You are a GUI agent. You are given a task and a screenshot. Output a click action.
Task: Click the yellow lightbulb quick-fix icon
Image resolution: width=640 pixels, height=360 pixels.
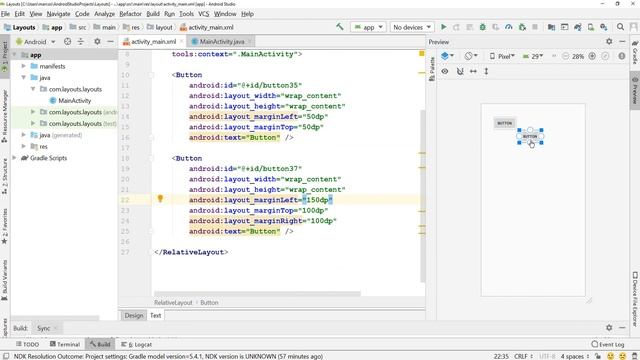(160, 199)
